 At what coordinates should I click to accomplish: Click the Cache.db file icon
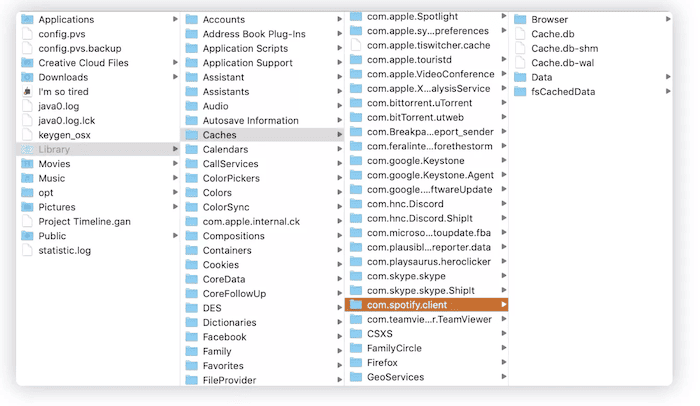click(520, 34)
